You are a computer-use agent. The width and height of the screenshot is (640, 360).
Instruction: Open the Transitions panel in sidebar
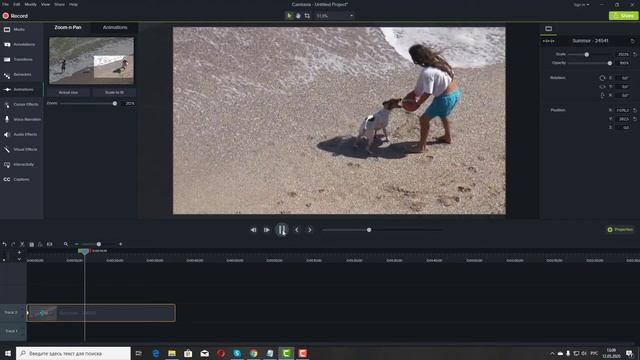click(21, 60)
